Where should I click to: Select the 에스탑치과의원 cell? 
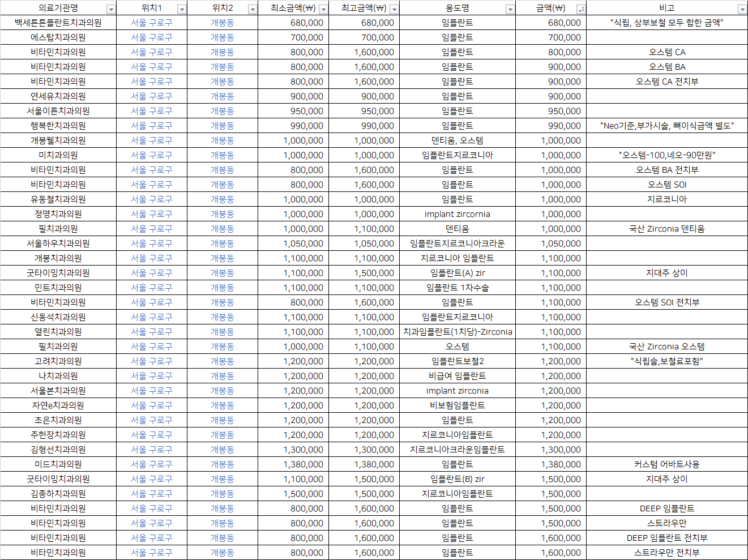tap(58, 37)
